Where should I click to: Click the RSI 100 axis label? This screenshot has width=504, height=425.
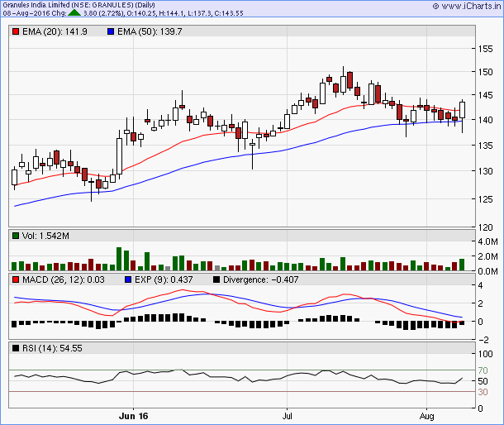485,354
